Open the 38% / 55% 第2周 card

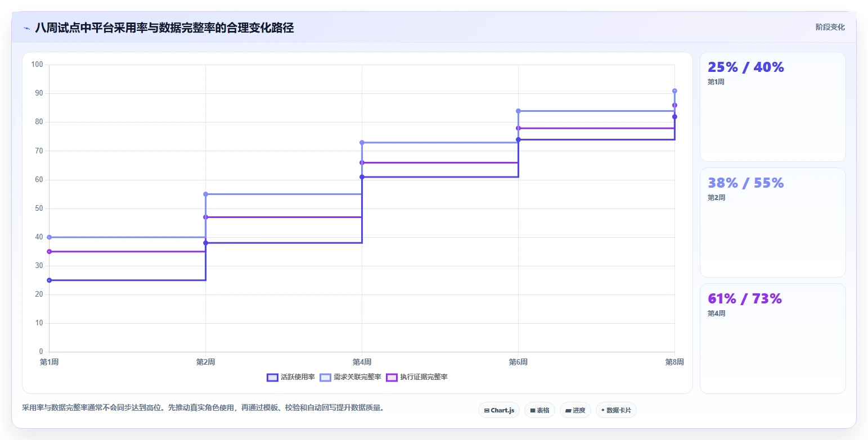[x=772, y=223]
